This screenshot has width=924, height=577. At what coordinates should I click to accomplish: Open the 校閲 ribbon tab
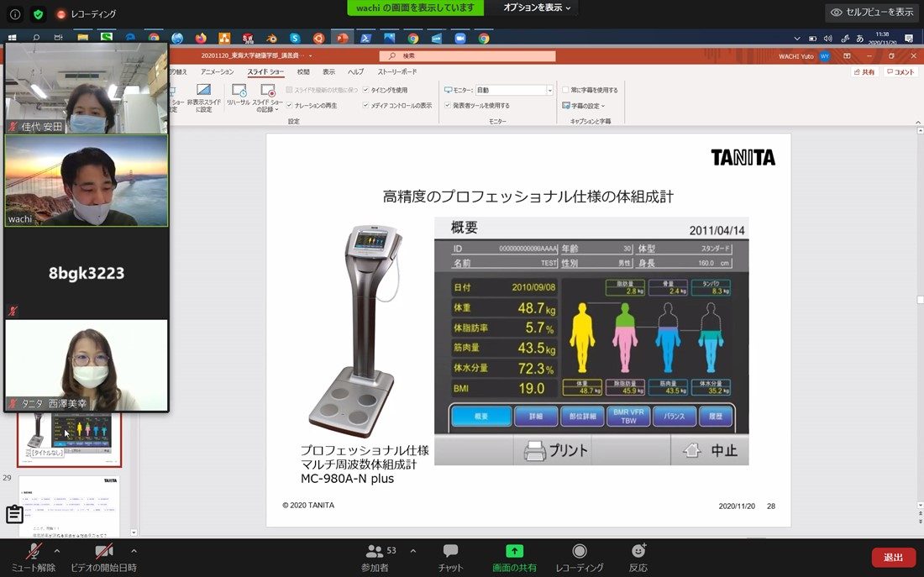click(303, 72)
